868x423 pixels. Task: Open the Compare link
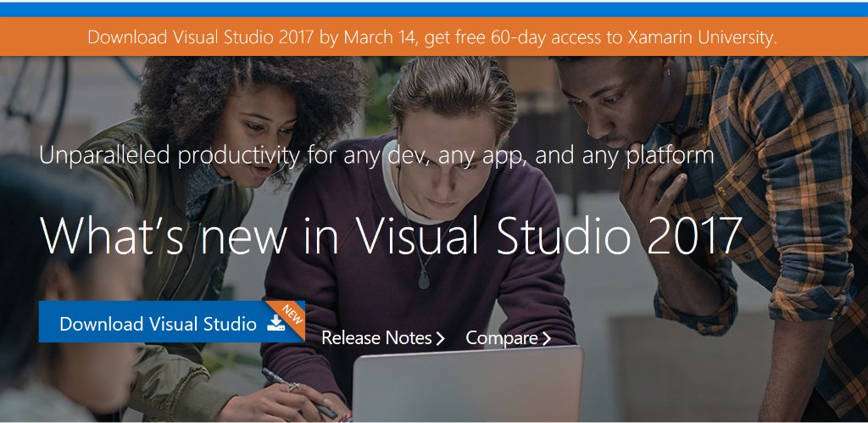tap(509, 337)
